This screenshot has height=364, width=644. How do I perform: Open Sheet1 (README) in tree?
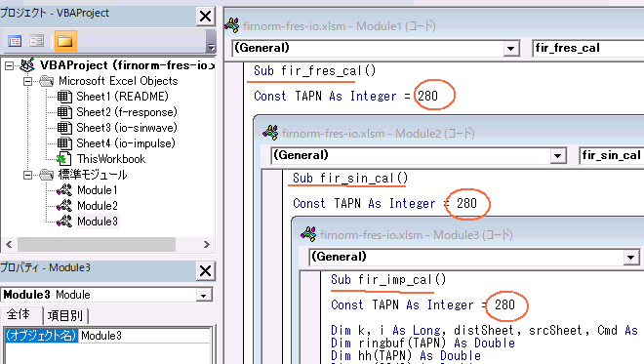122,97
